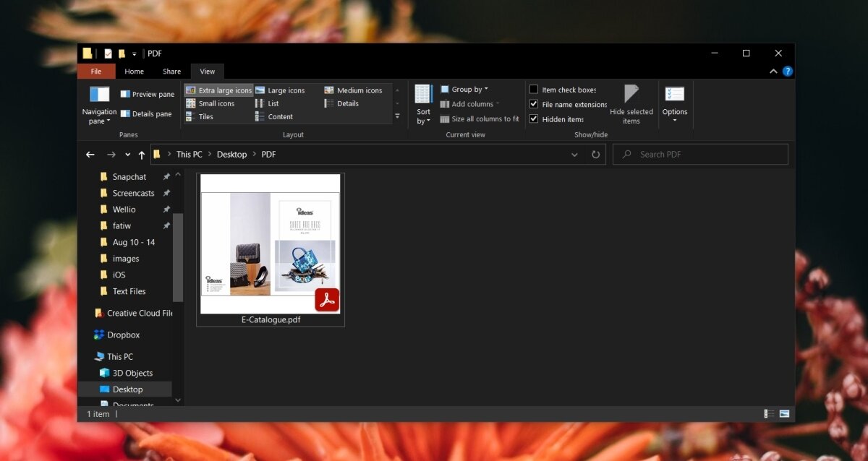This screenshot has width=868, height=461.
Task: Uncheck Hidden items checkbox
Action: (x=534, y=119)
